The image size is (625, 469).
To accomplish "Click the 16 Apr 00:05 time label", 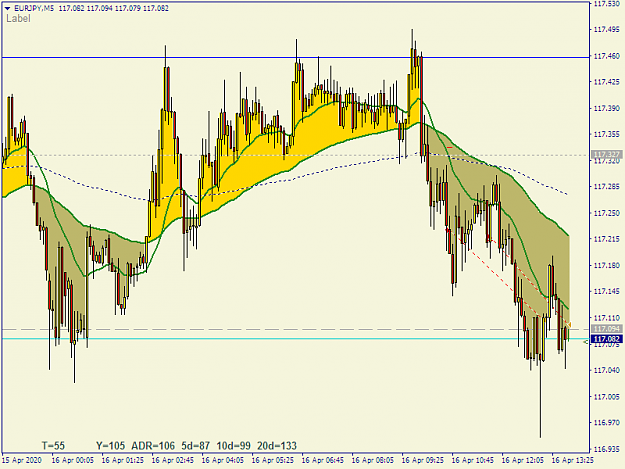I will (x=73, y=460).
